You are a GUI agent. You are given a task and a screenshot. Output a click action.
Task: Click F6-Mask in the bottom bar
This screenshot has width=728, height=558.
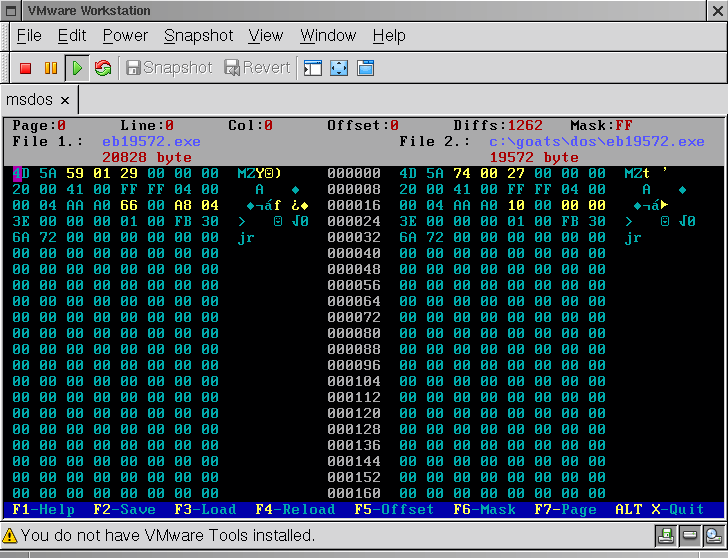click(484, 510)
